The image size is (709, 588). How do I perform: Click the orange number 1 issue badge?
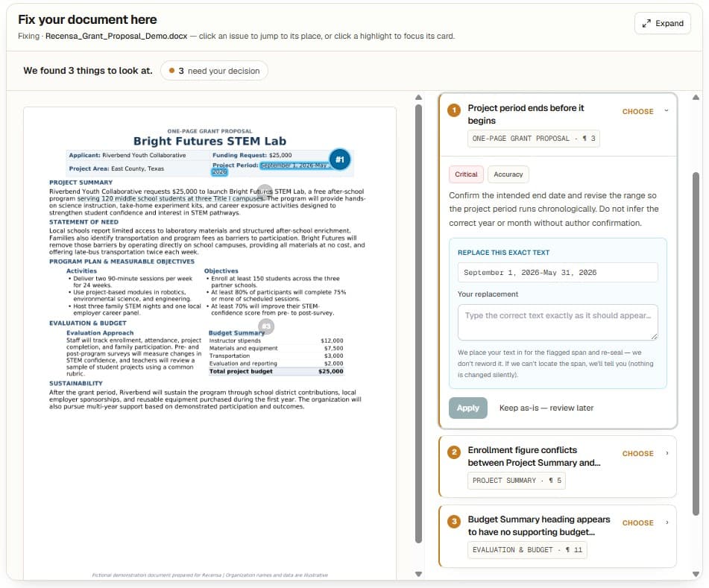[x=454, y=110]
